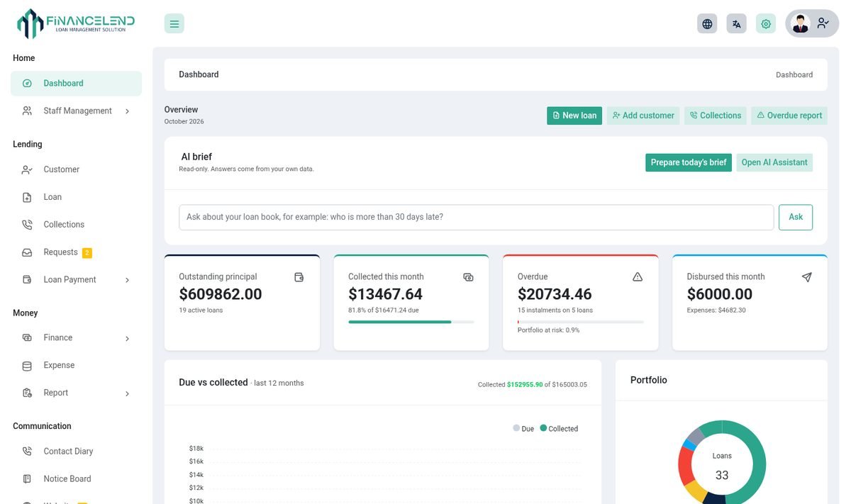Click the Portfolio at risk progress bar

tap(581, 322)
